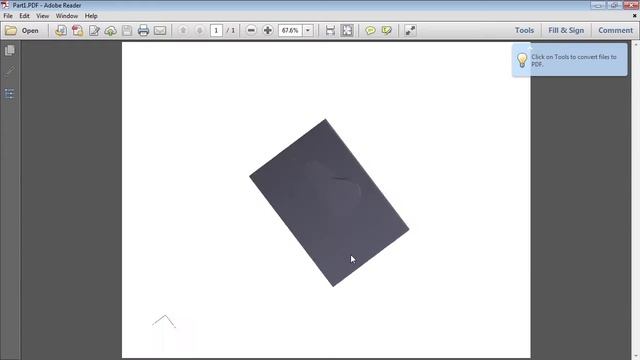Close the document with small x

pyautogui.click(x=635, y=16)
